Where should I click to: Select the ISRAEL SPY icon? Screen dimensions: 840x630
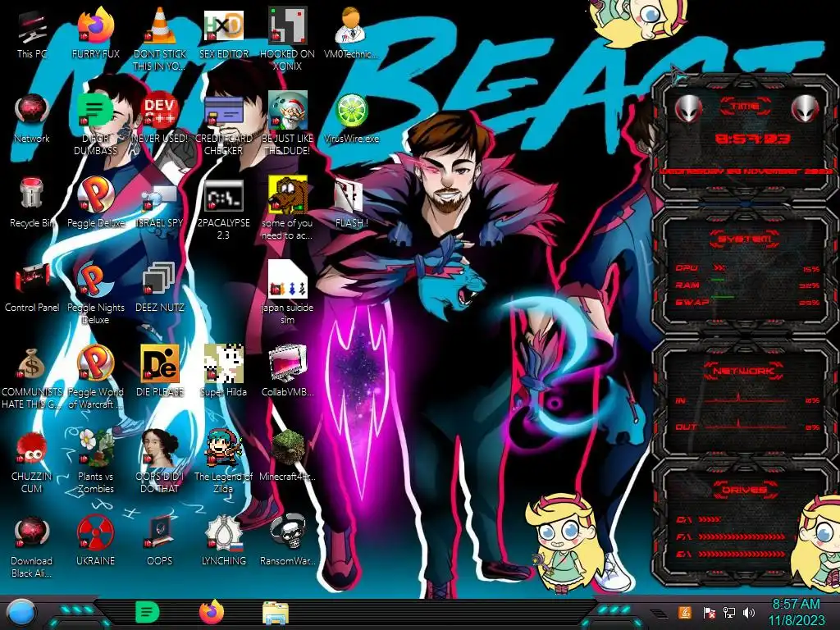[160, 203]
